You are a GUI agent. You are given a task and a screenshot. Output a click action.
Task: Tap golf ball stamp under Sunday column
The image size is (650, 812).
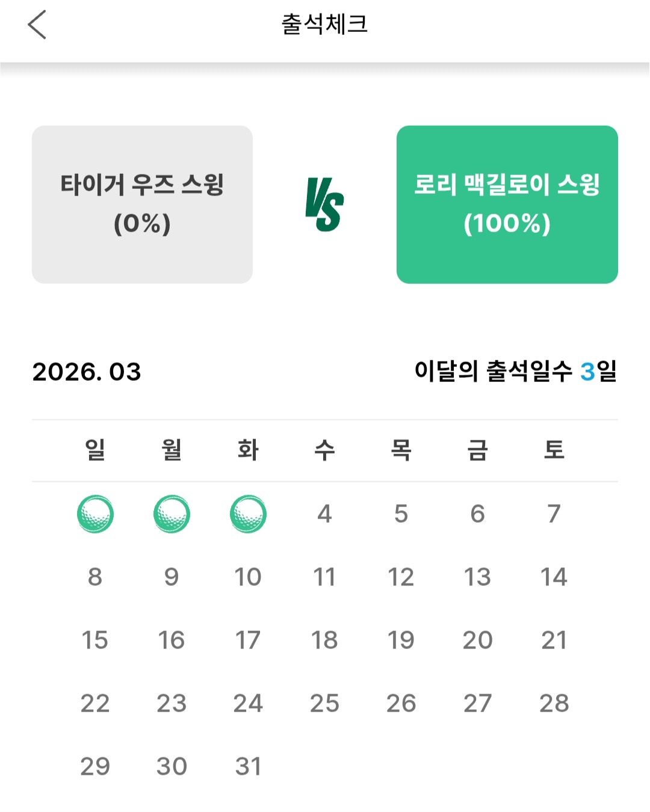pyautogui.click(x=95, y=514)
